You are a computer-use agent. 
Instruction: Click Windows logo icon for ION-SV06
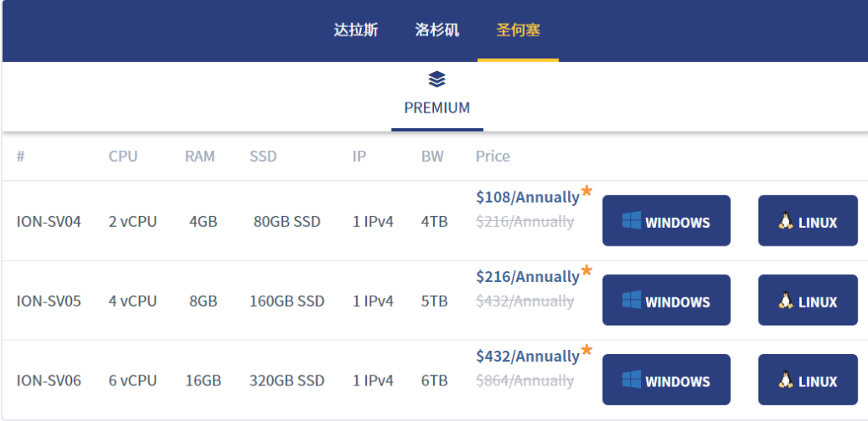click(632, 380)
